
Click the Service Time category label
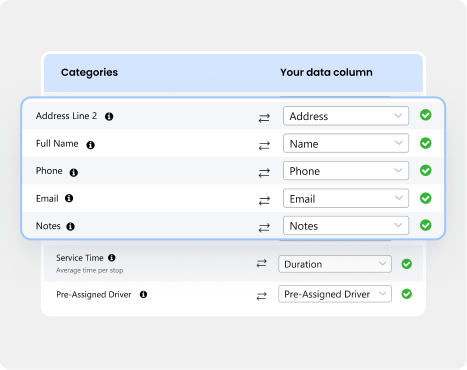pyautogui.click(x=80, y=258)
